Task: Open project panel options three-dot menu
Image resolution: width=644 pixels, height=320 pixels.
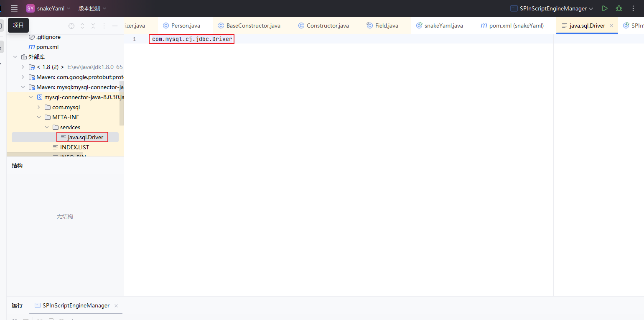Action: pos(104,26)
